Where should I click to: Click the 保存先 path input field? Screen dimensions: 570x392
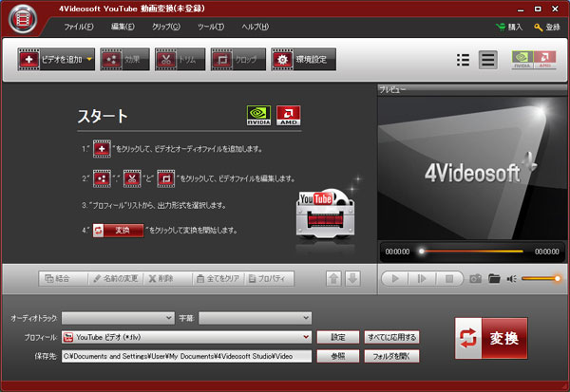click(186, 356)
